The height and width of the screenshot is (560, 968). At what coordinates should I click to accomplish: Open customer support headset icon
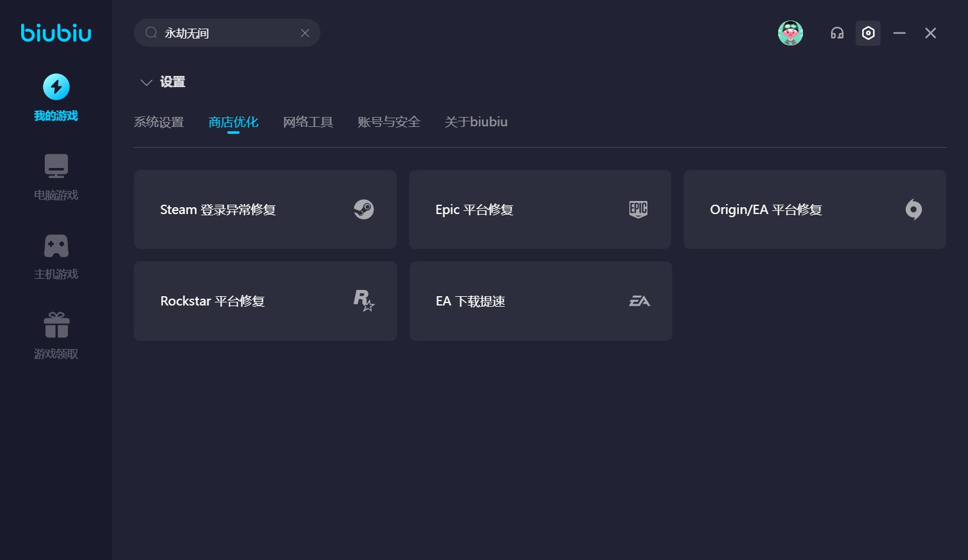837,33
